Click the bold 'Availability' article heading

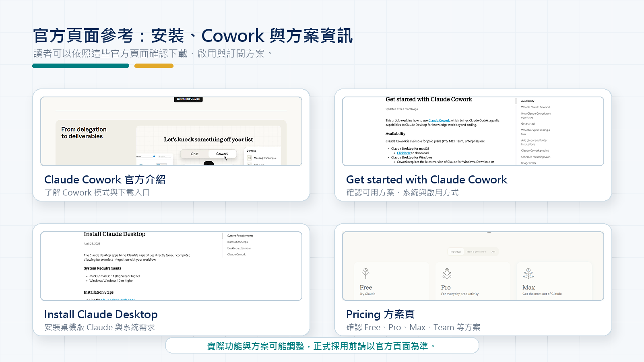[x=396, y=134]
